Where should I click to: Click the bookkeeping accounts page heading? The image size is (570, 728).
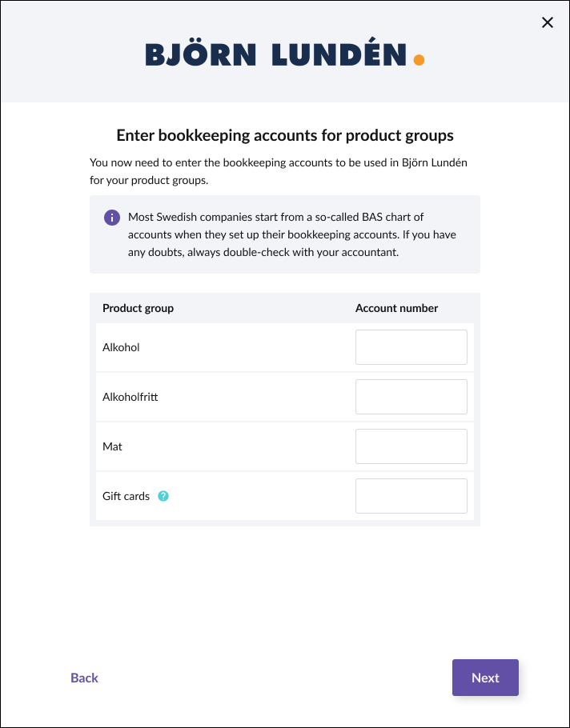pos(285,135)
